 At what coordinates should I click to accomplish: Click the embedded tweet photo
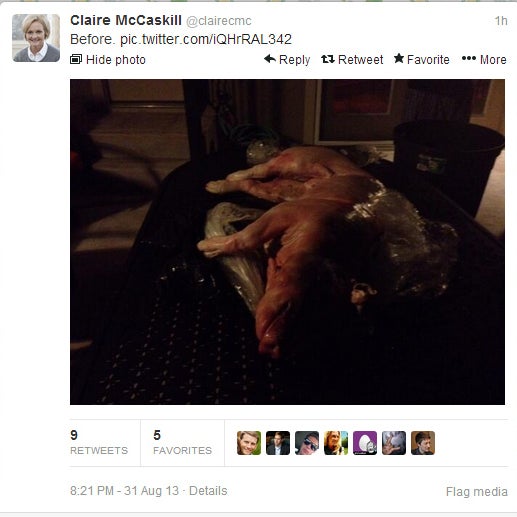pos(287,242)
